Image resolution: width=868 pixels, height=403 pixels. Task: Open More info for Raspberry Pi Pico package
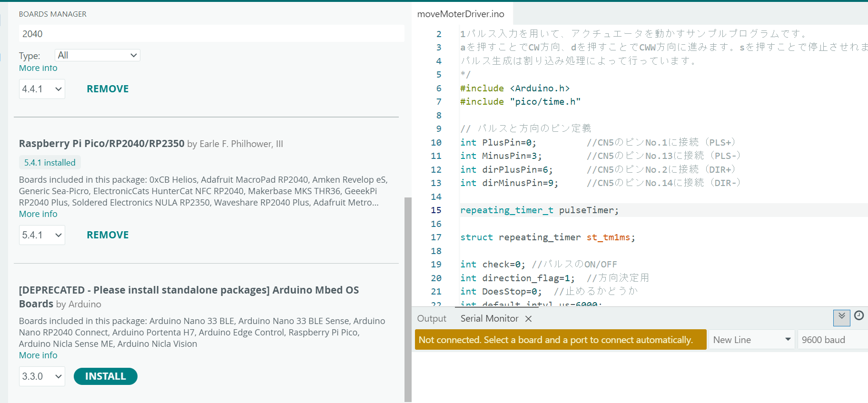tap(38, 214)
